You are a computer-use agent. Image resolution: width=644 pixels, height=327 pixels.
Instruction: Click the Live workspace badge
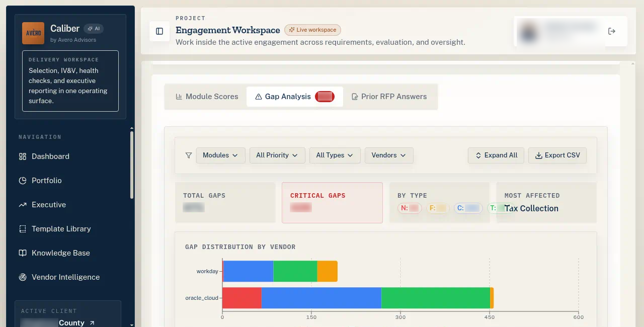[x=312, y=30]
